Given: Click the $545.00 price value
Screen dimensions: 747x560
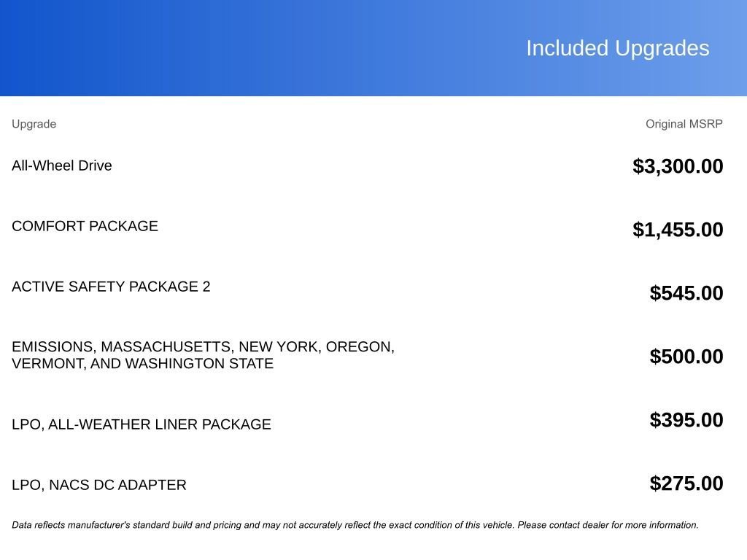Looking at the screenshot, I should [686, 293].
